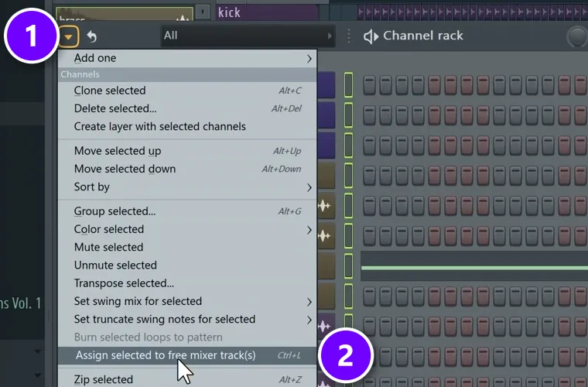Screen dimensions: 588x387
Task: Click the first purple channel button
Action: (326, 85)
